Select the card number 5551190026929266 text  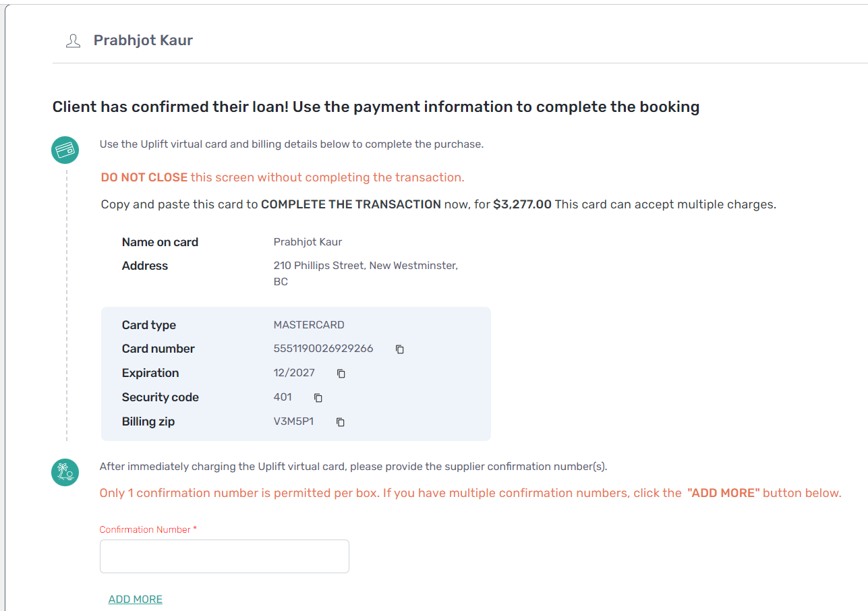[x=323, y=349]
